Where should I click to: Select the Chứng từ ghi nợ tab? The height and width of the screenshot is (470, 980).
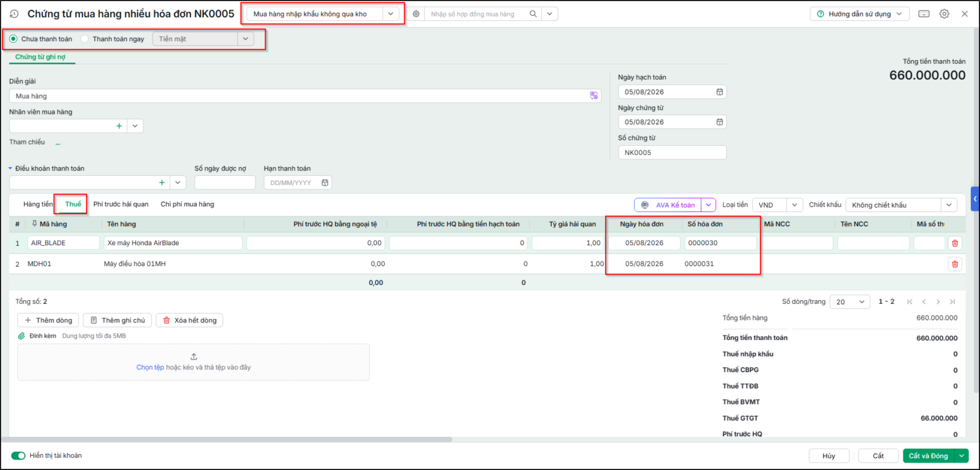pyautogui.click(x=40, y=57)
